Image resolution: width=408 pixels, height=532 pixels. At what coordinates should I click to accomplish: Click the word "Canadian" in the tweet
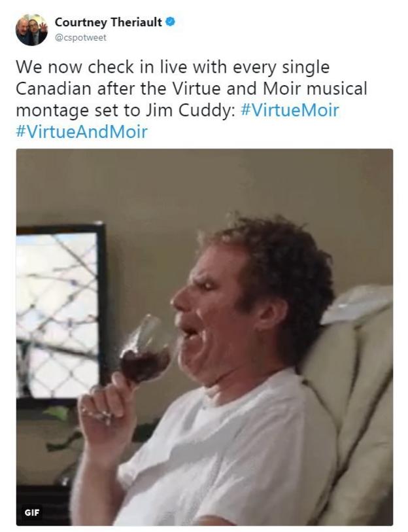(x=54, y=89)
